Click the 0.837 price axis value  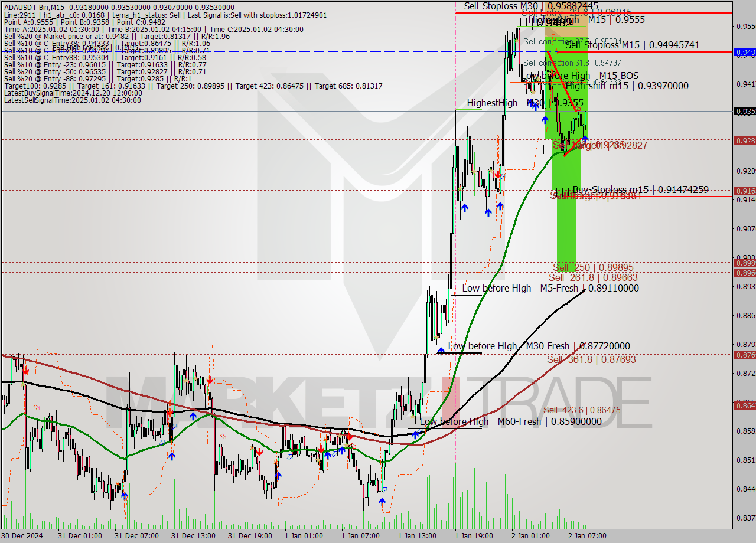[745, 518]
